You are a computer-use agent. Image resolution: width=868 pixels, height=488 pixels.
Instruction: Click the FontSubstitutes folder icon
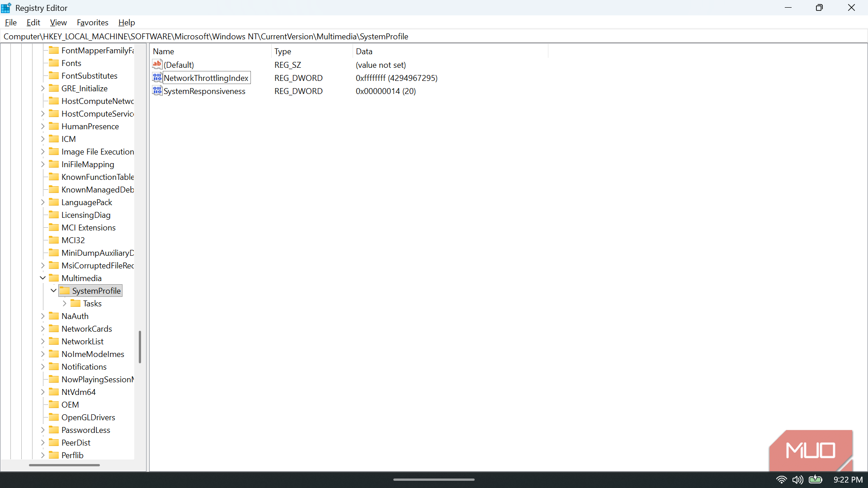(54, 75)
